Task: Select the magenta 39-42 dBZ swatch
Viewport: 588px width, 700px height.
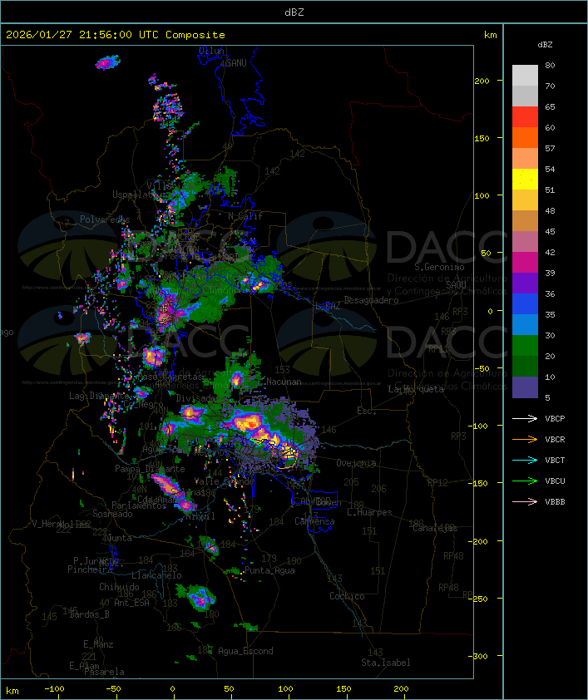Action: pyautogui.click(x=525, y=263)
